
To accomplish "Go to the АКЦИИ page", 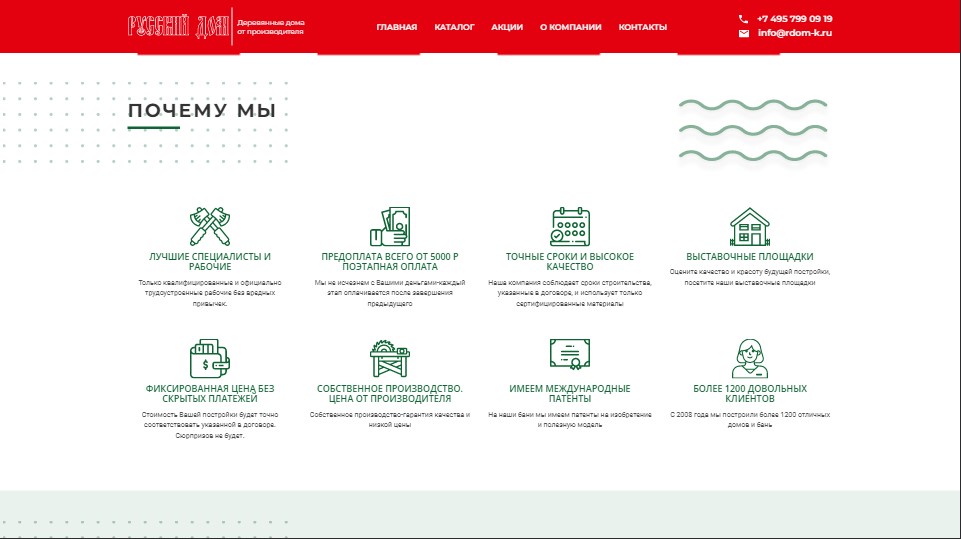I will (507, 27).
